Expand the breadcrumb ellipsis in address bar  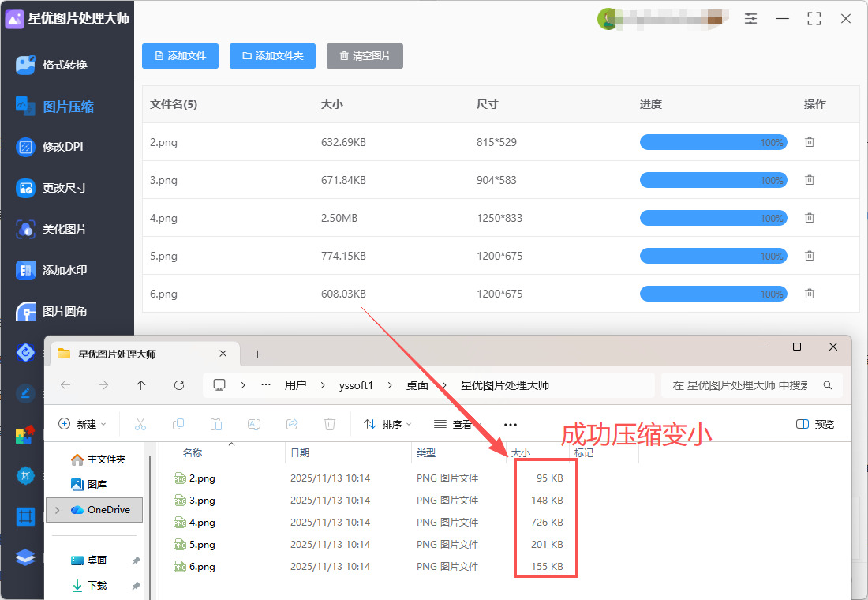[x=266, y=385]
